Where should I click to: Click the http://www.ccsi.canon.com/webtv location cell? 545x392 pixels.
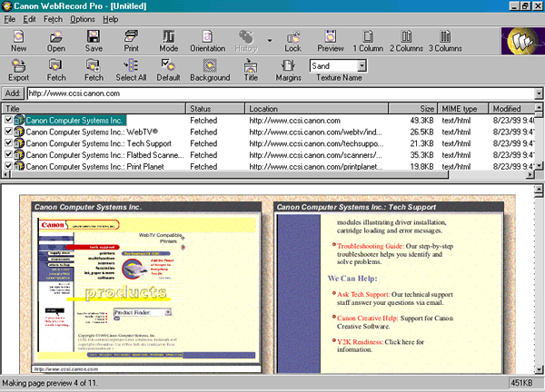[x=315, y=132]
